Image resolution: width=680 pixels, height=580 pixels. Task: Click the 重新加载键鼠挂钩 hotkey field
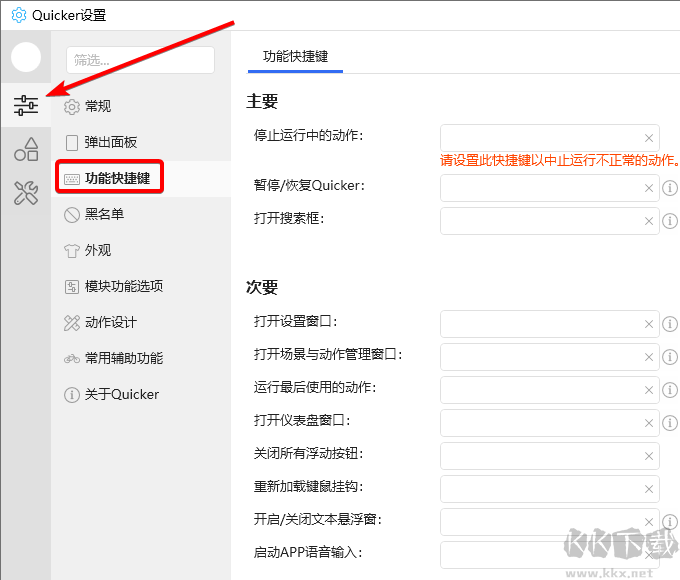(x=550, y=488)
